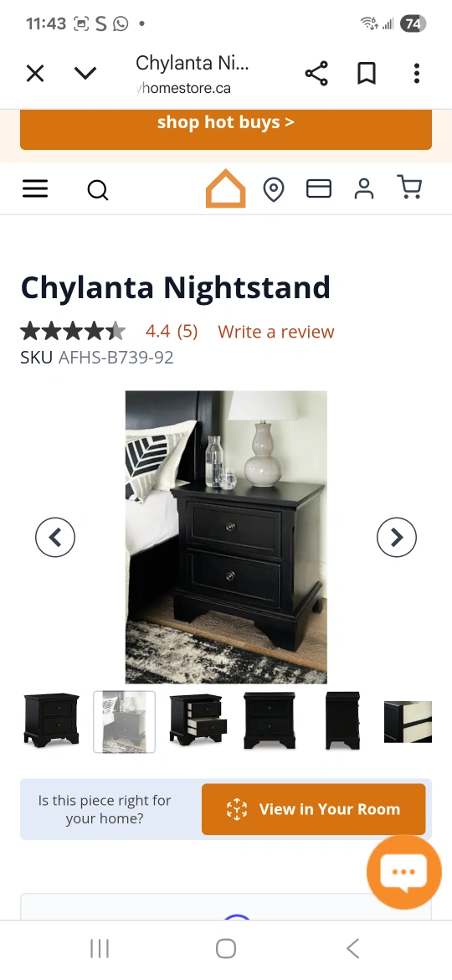Screen dimensions: 452x980
Task: Tap the search magnifier icon
Action: click(x=97, y=189)
